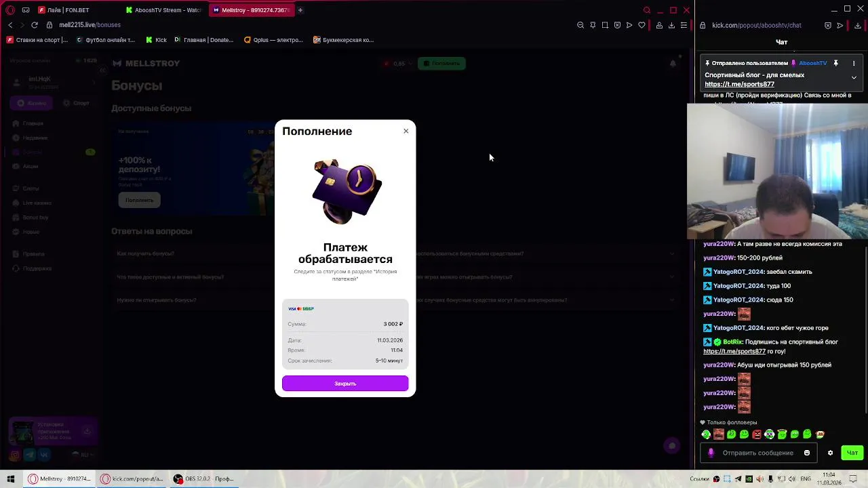Select the Mellstroy browser tab

click(x=250, y=10)
